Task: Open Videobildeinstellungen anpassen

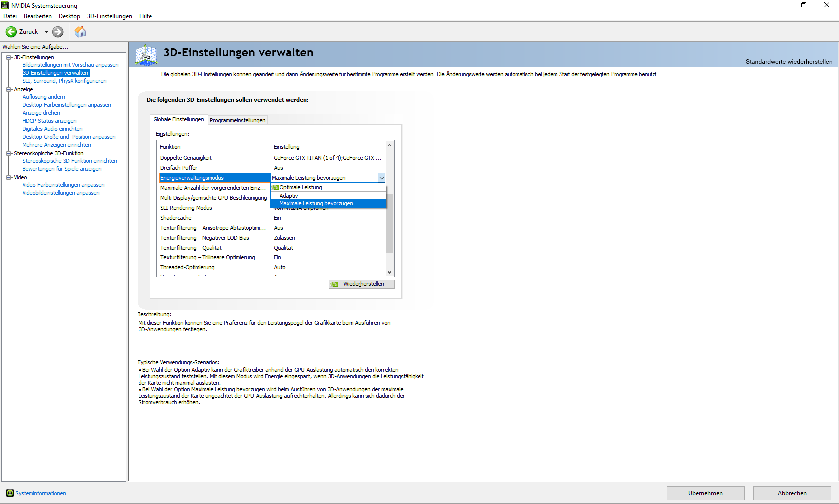Action: pos(61,193)
